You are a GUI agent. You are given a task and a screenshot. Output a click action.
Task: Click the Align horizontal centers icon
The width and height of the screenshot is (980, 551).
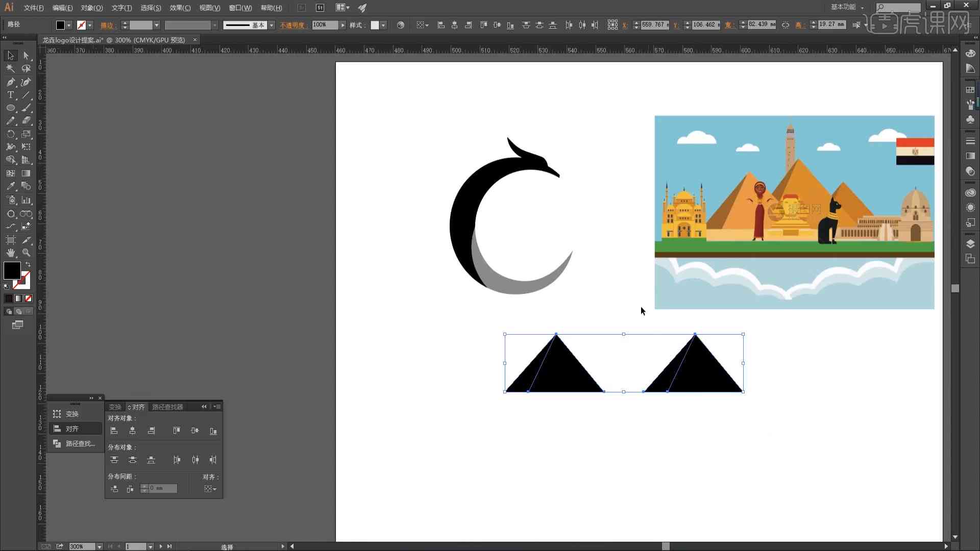pos(132,430)
